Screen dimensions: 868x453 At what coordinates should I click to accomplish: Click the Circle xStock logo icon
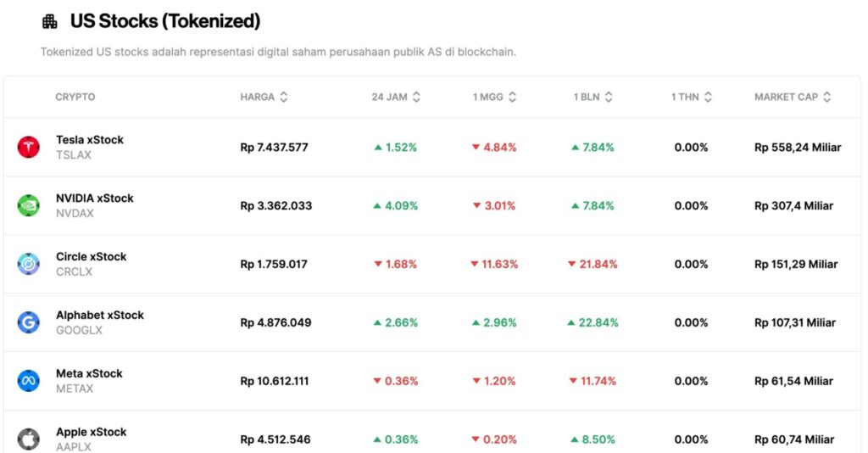click(28, 264)
